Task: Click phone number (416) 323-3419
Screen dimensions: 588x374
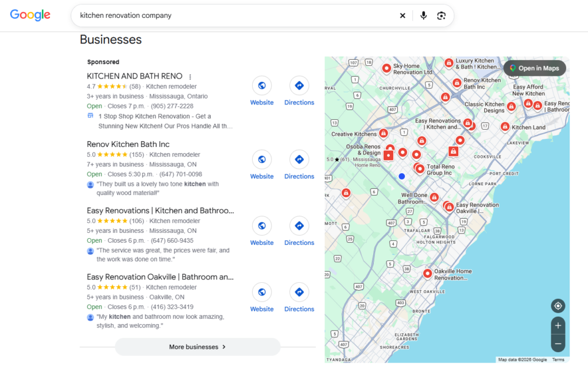Action: click(172, 307)
